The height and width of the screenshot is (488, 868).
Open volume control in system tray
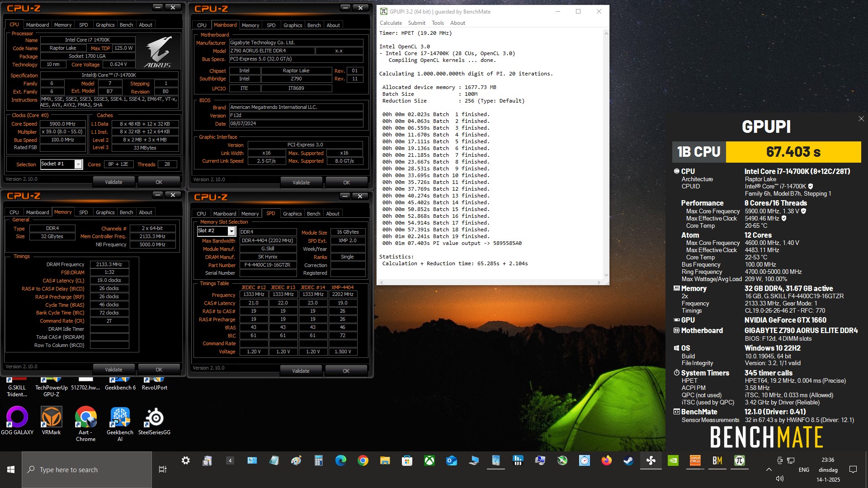point(779,479)
